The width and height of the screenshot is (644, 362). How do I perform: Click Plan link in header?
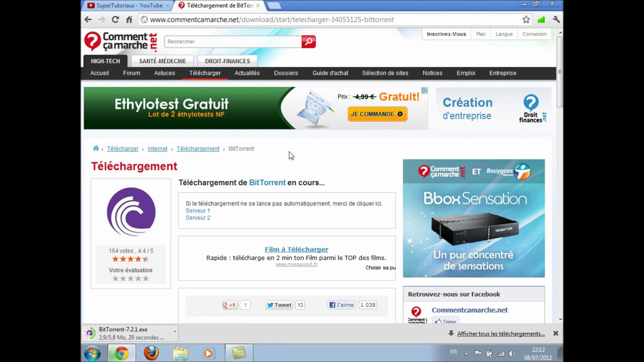pyautogui.click(x=481, y=34)
